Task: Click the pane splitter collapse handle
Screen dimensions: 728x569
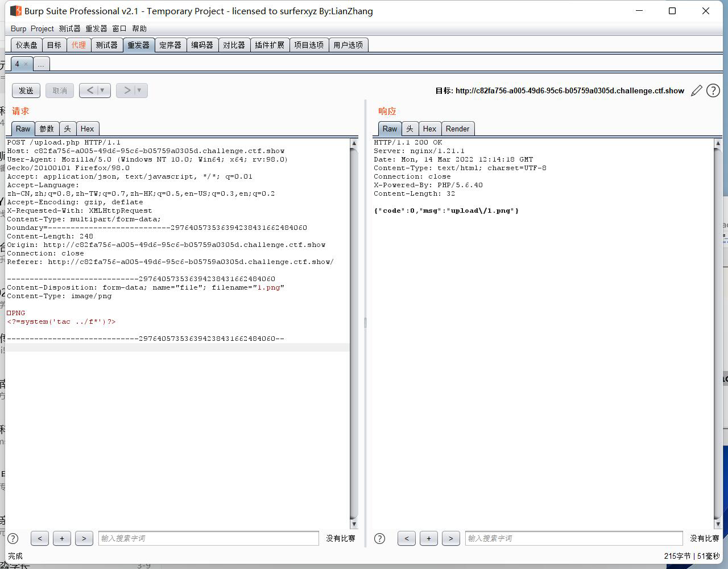Action: (365, 323)
